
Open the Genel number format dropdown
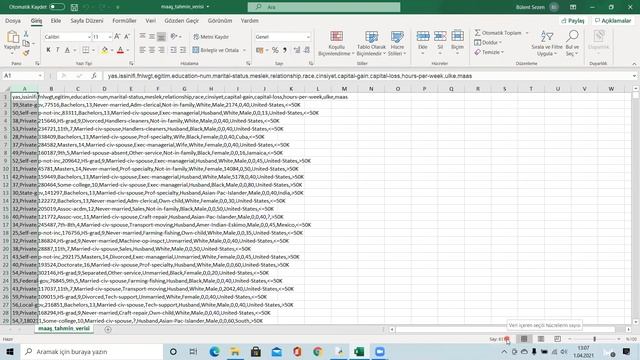pyautogui.click(x=308, y=37)
